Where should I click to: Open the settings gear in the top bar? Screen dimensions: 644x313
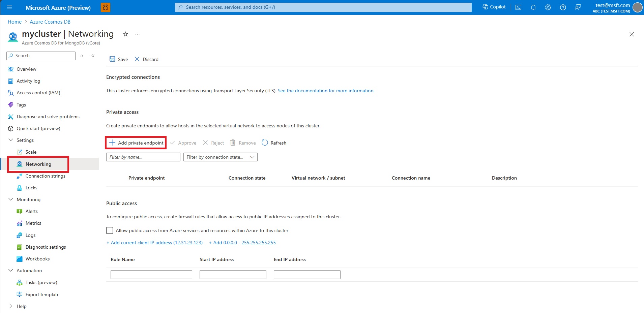click(x=548, y=7)
